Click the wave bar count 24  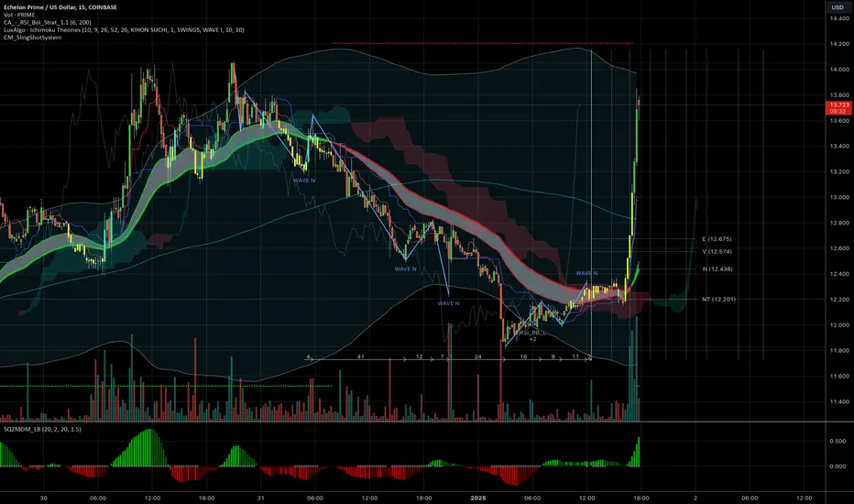point(477,356)
